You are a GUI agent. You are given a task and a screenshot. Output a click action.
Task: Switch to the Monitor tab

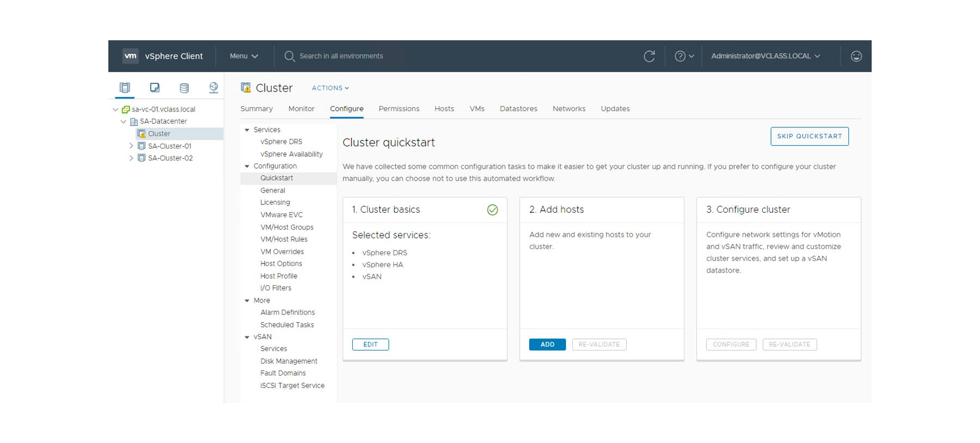[x=302, y=109]
